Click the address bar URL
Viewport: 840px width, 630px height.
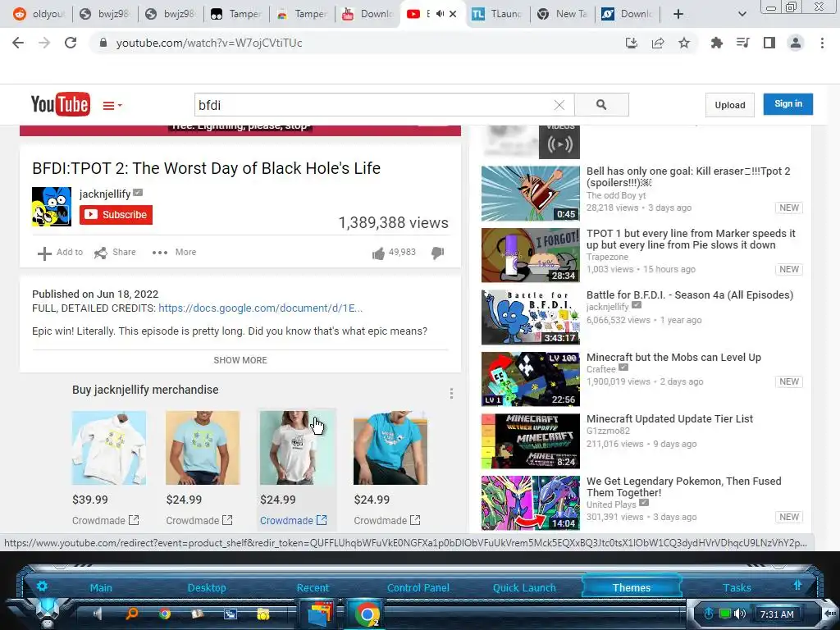tap(209, 43)
